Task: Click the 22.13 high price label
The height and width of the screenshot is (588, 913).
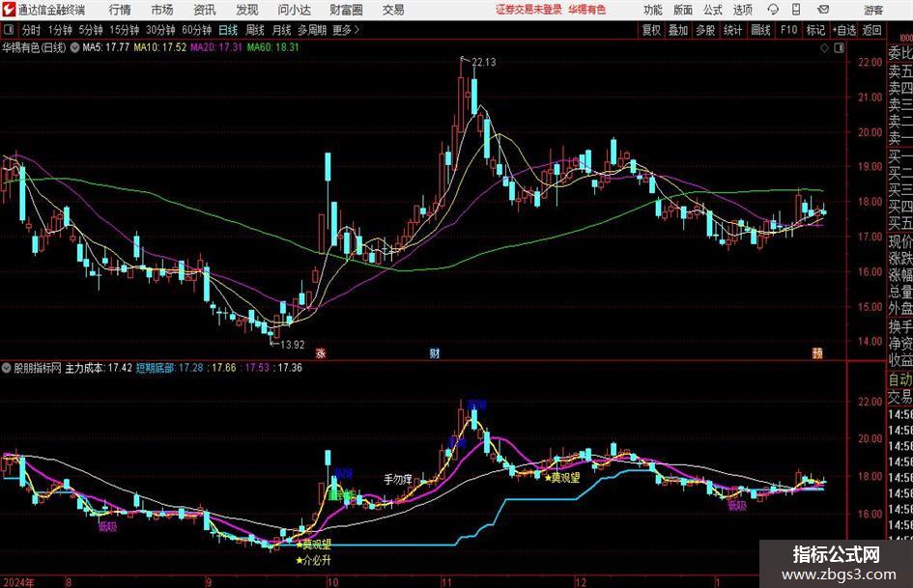Action: [484, 63]
